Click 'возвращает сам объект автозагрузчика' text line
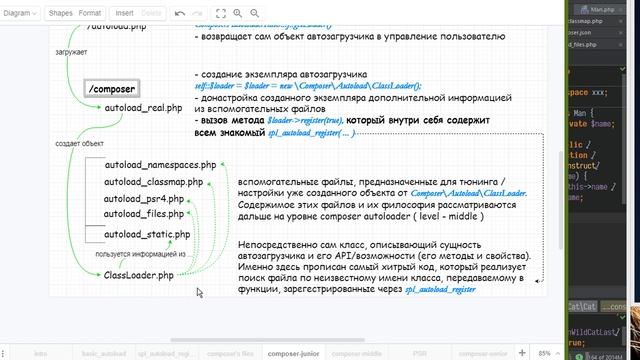Viewport: 640px width, 360px height. click(x=350, y=37)
